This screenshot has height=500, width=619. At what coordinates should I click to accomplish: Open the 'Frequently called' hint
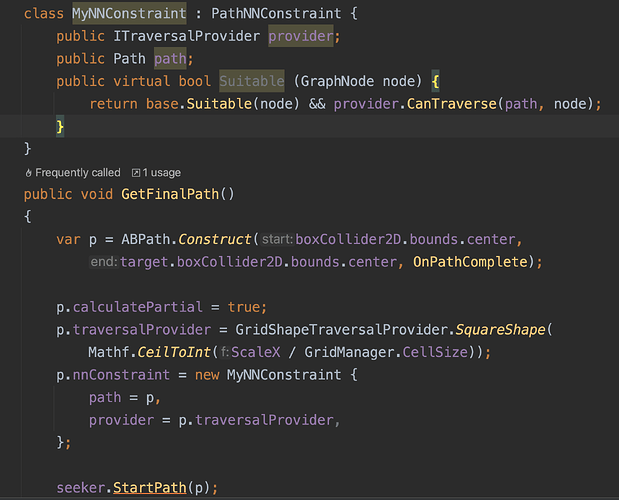(73, 173)
